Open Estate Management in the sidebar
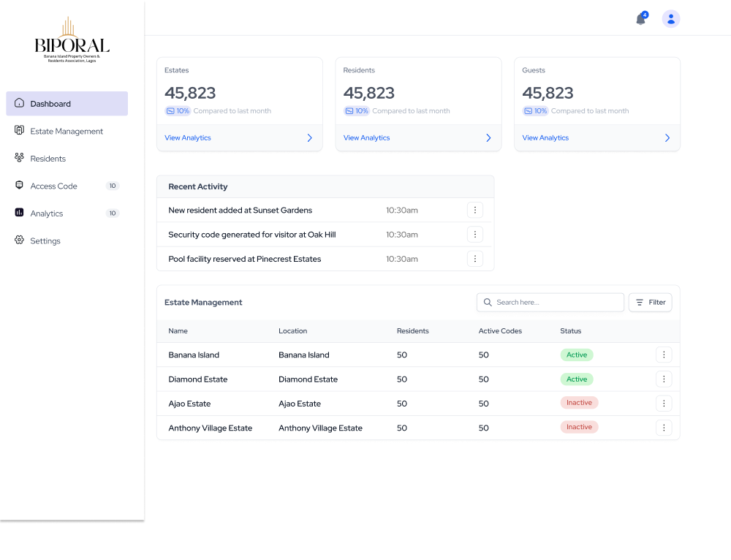The image size is (731, 560). pyautogui.click(x=67, y=131)
